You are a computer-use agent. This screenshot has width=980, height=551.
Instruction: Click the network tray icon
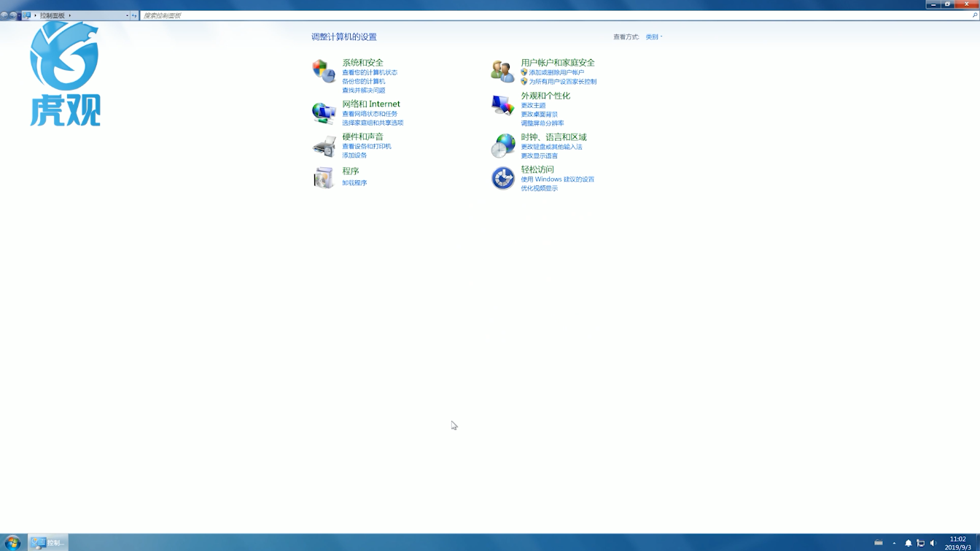(x=921, y=543)
